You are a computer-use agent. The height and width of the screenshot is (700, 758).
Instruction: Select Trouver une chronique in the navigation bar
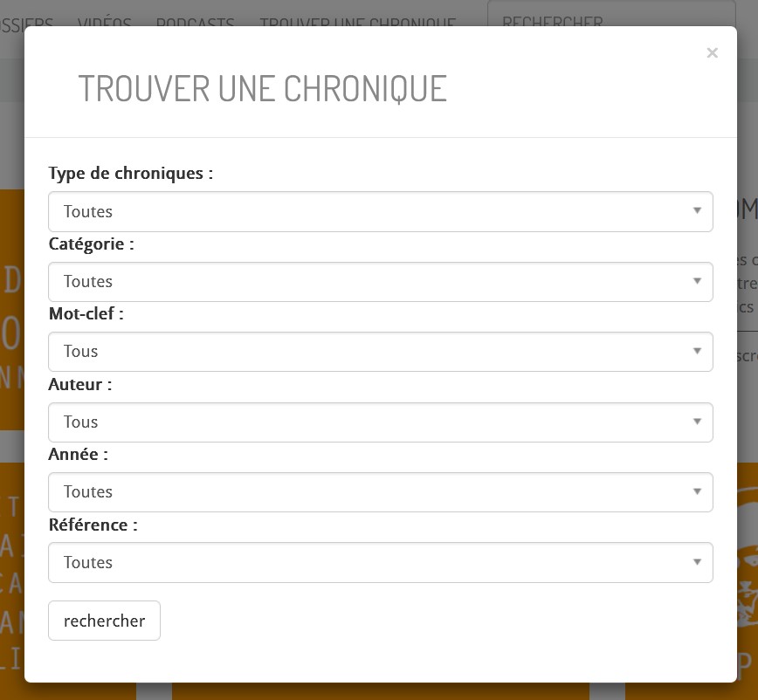pyautogui.click(x=357, y=23)
